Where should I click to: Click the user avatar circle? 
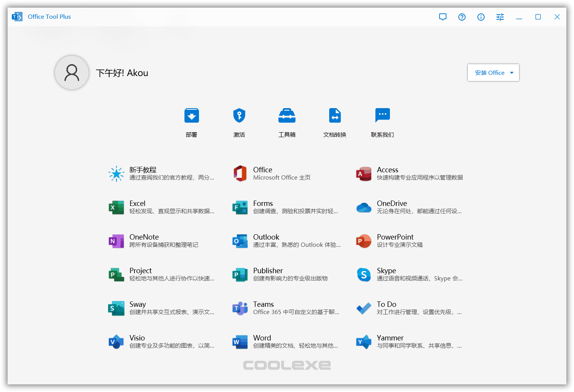click(72, 73)
